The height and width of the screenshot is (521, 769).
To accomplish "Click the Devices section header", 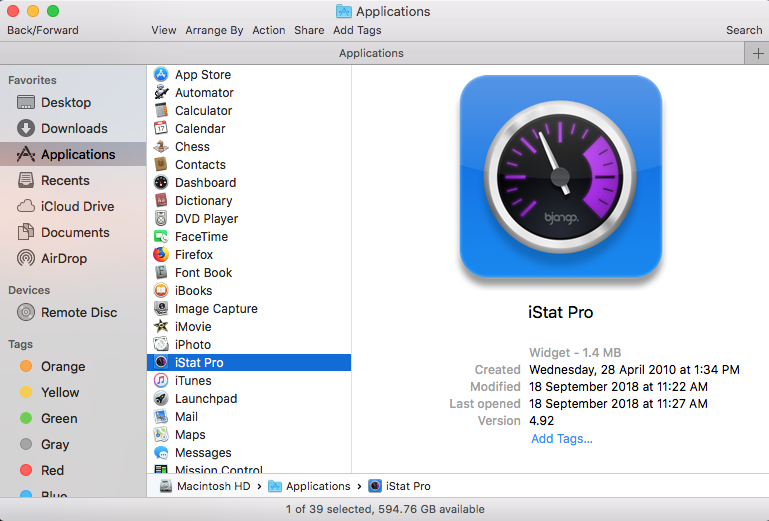I will tap(29, 290).
